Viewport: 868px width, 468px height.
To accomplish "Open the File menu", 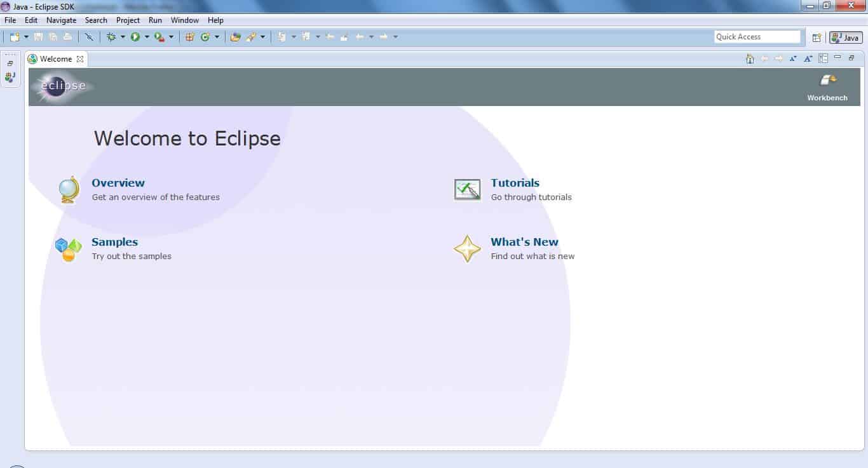I will [x=10, y=20].
